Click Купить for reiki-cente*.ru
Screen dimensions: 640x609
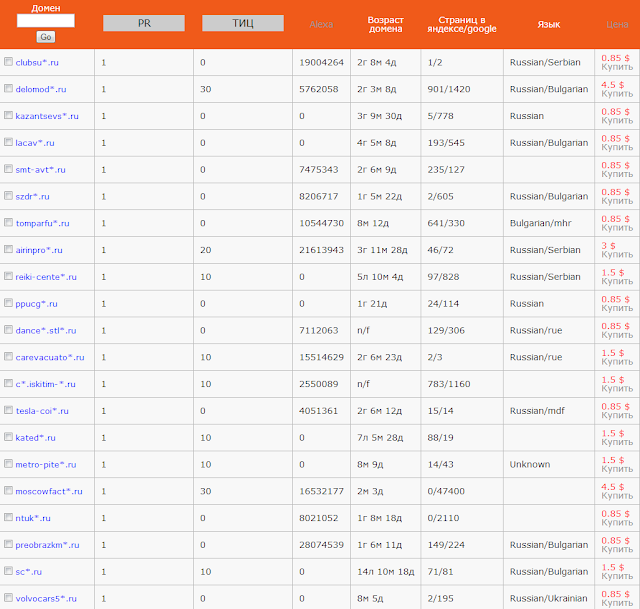click(617, 282)
